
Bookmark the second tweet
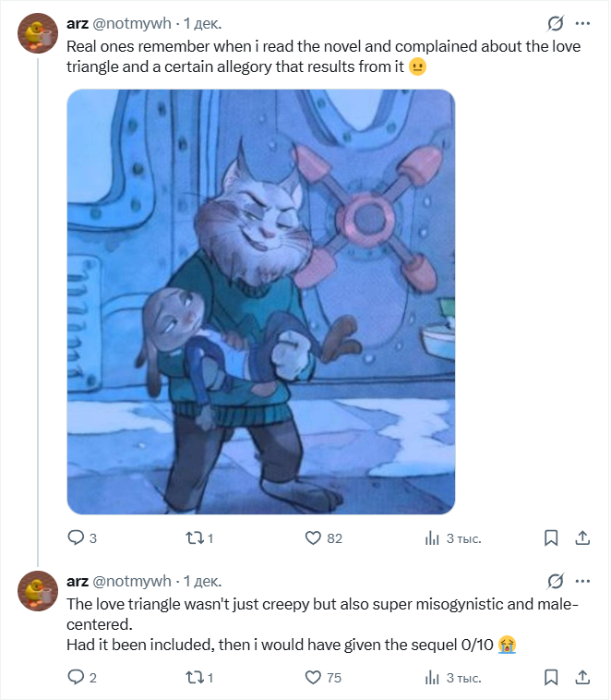coord(550,677)
